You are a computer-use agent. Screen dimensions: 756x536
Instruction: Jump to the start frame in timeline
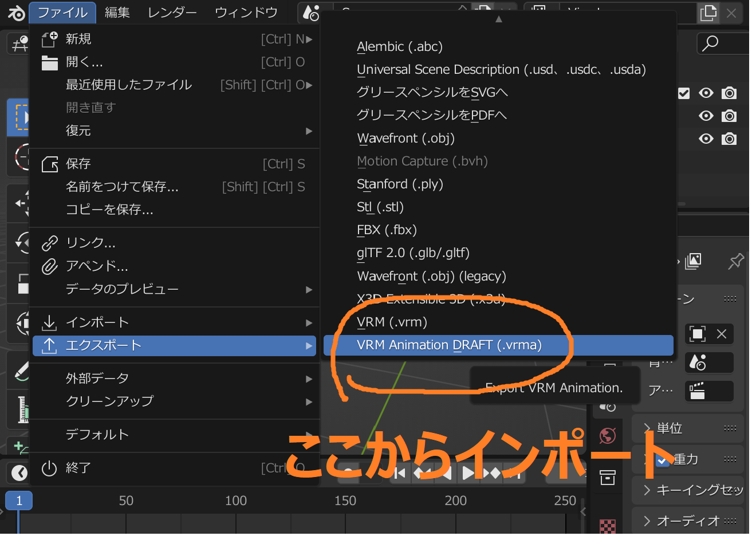click(400, 473)
